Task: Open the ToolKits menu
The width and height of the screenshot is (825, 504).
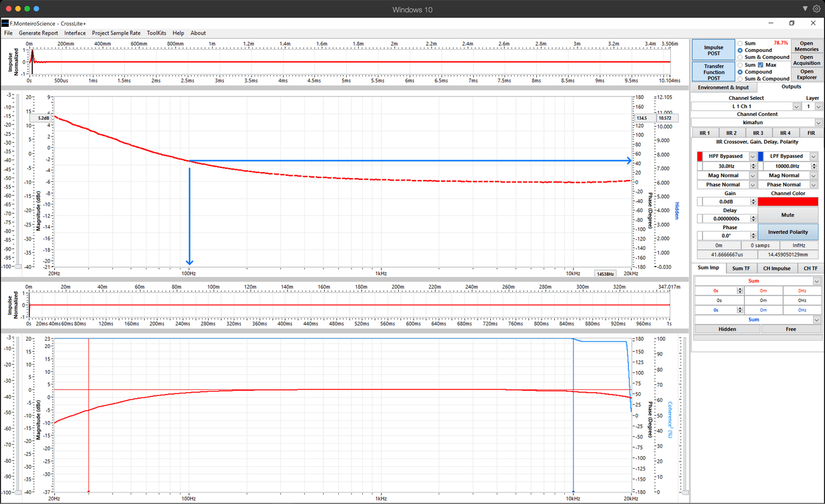Action: click(157, 33)
